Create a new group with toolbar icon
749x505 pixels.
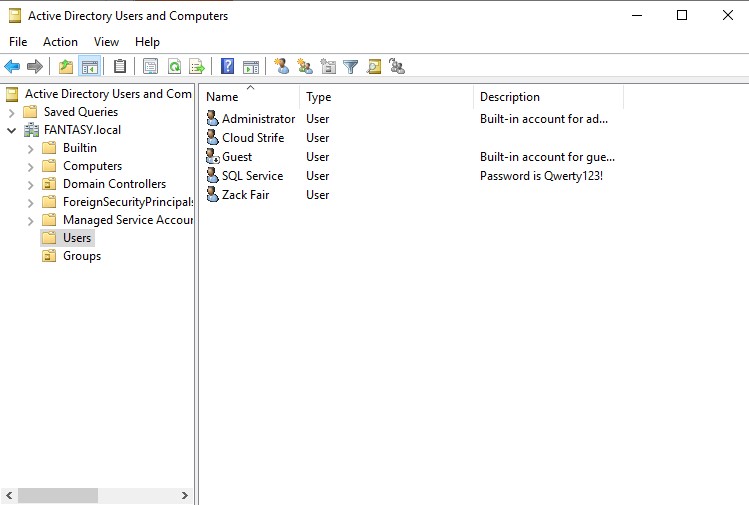pyautogui.click(x=304, y=66)
